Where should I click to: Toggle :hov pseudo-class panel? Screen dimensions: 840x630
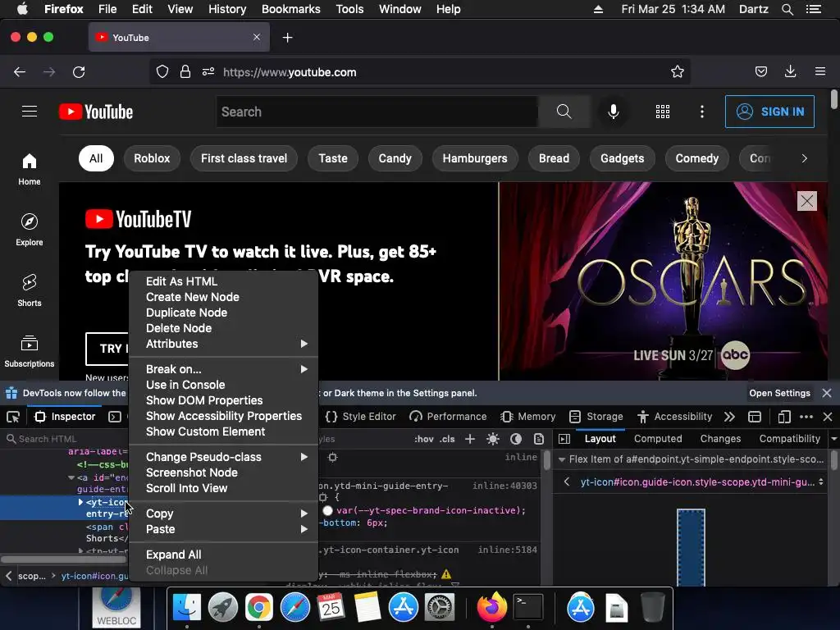point(424,440)
